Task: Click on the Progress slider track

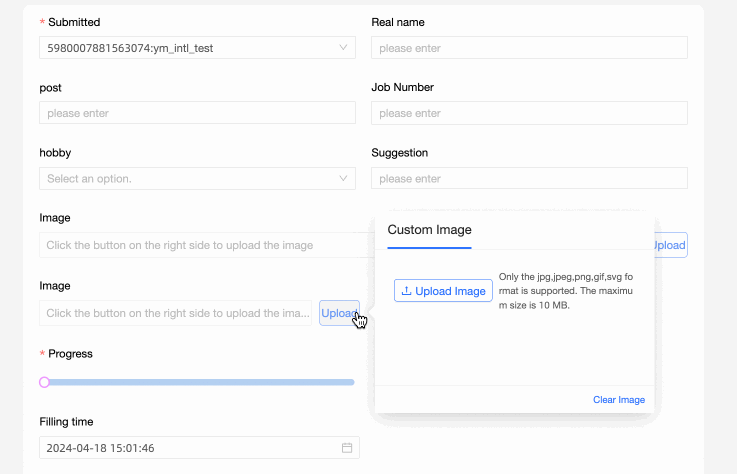Action: 200,382
